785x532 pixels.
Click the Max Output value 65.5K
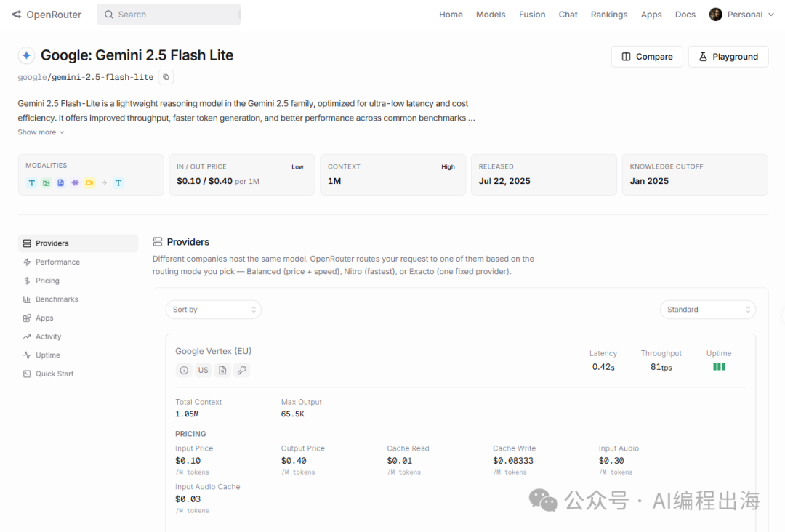click(x=292, y=414)
